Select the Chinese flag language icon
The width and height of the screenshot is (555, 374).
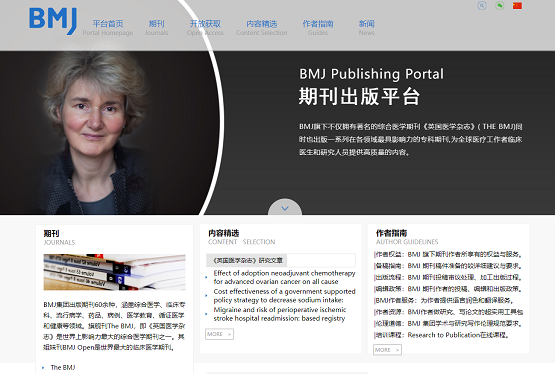517,6
